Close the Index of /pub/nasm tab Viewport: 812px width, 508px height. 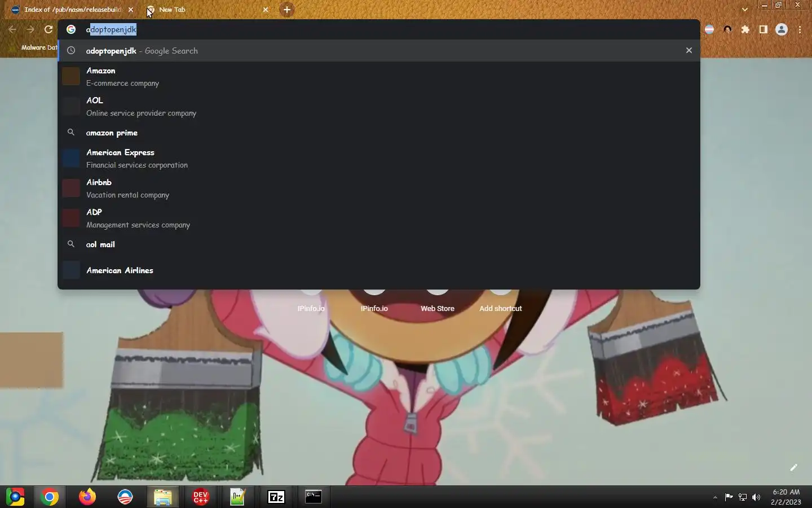coord(131,10)
